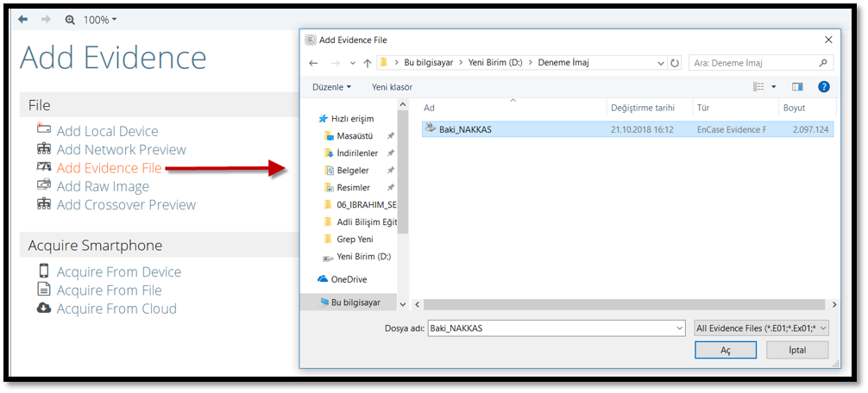Open the 100% zoom level dropdown
868x393 pixels.
pos(100,19)
